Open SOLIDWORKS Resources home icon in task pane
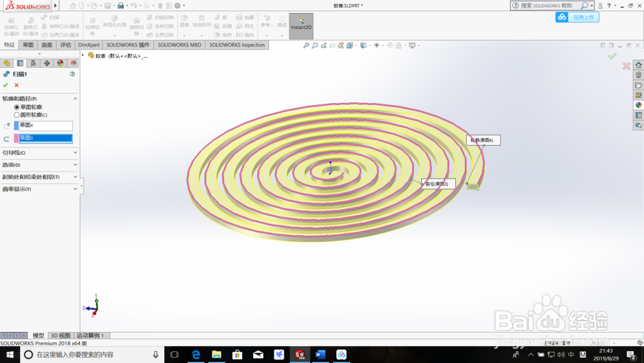 pos(639,65)
